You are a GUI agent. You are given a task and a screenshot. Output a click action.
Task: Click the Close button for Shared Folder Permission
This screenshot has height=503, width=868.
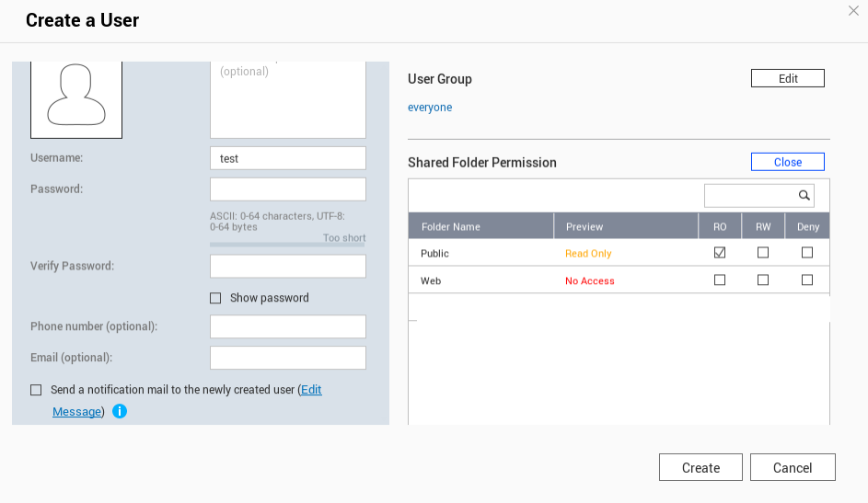click(788, 162)
